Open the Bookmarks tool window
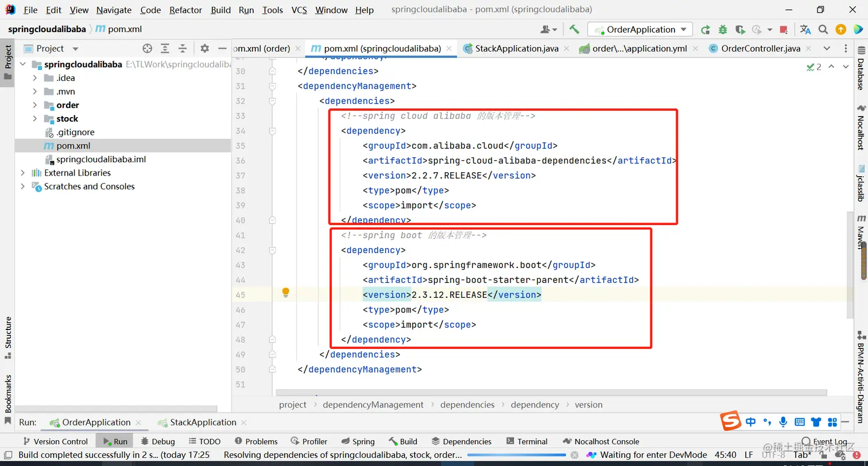The width and height of the screenshot is (868, 466). coord(8,399)
